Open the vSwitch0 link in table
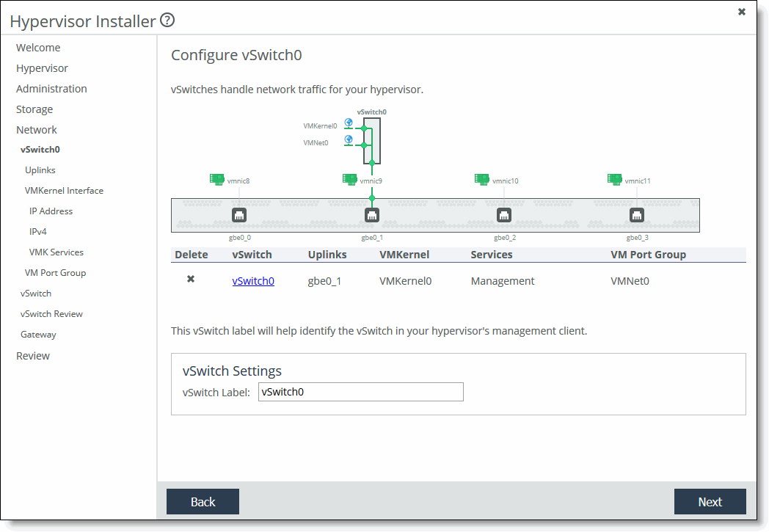Screen dimensions: 769x532 pos(253,281)
